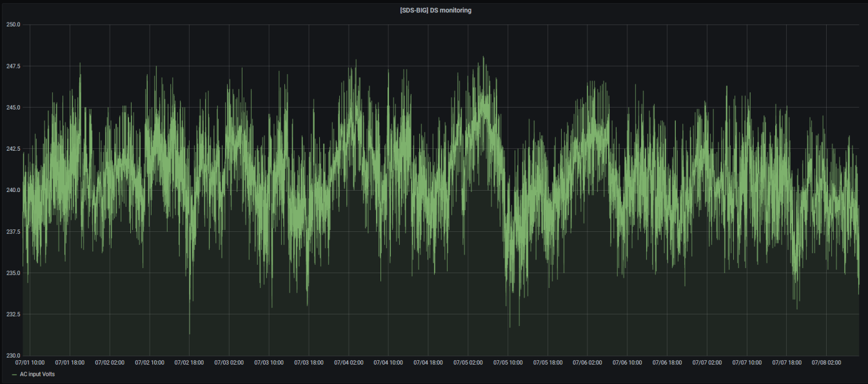Viewport: 868px width, 384px height.
Task: Click the 07/07 10:00 time axis label
Action: click(x=747, y=363)
